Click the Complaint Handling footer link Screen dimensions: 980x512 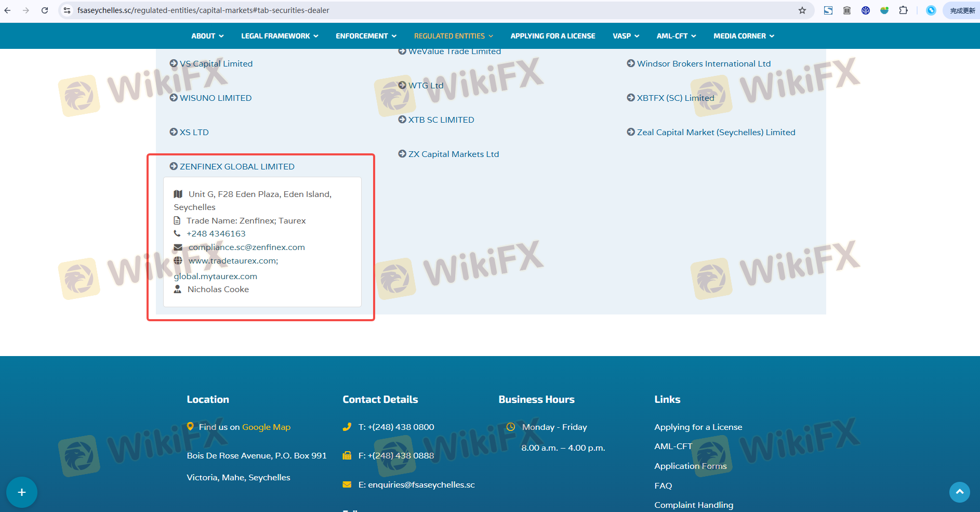694,505
